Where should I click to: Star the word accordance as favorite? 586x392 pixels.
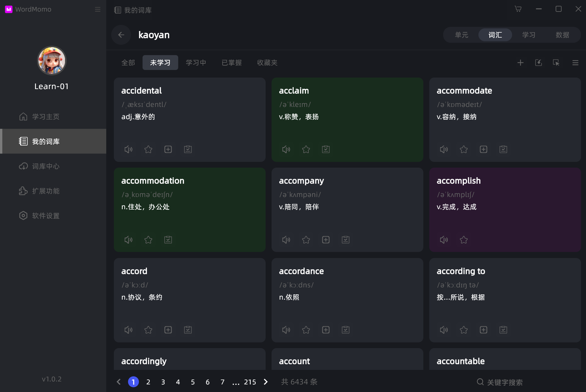point(306,330)
